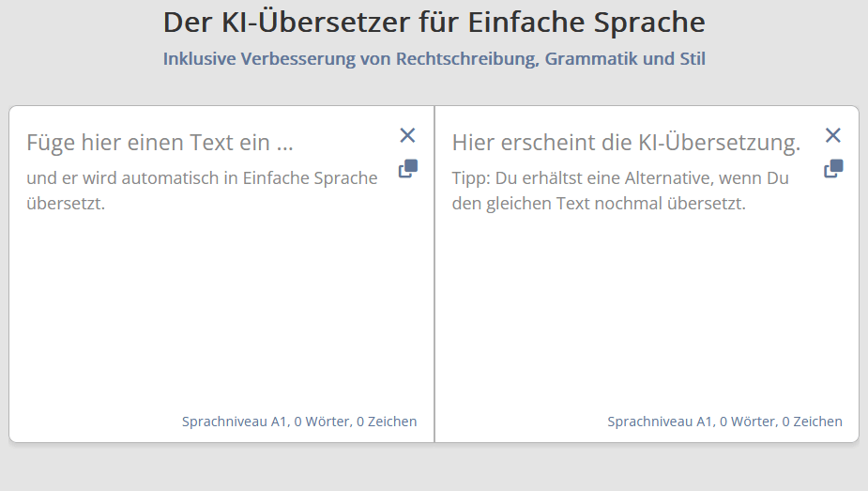The width and height of the screenshot is (868, 491).
Task: Clear the input text with the left X icon
Action: coord(407,135)
